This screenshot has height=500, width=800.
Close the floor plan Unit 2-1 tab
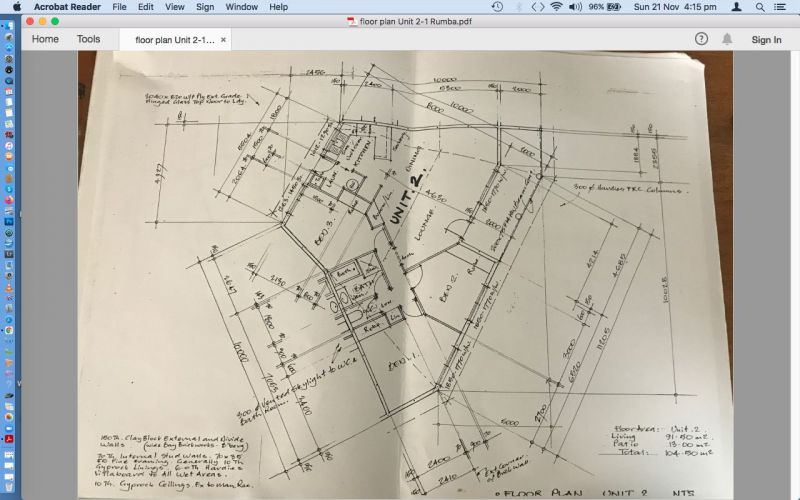[224, 40]
